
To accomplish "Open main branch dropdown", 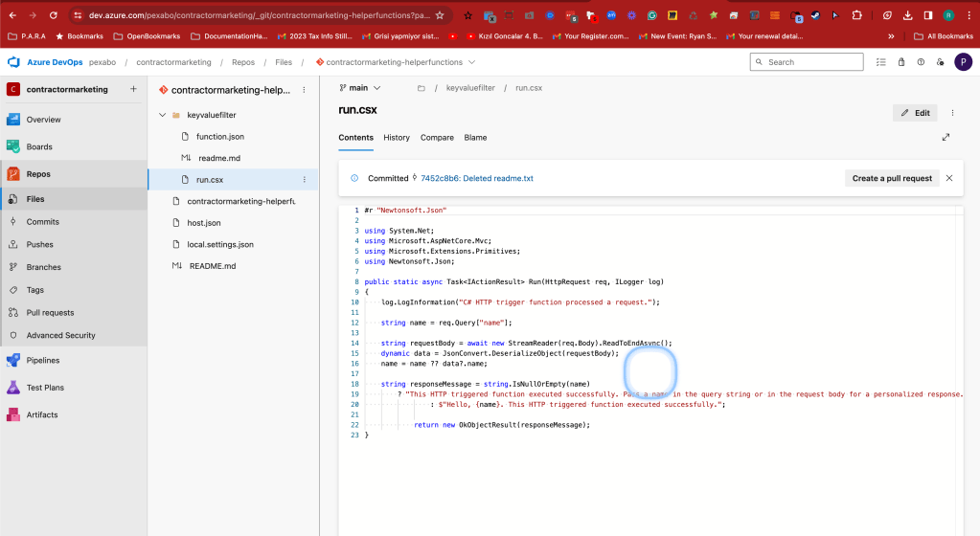I will click(360, 88).
